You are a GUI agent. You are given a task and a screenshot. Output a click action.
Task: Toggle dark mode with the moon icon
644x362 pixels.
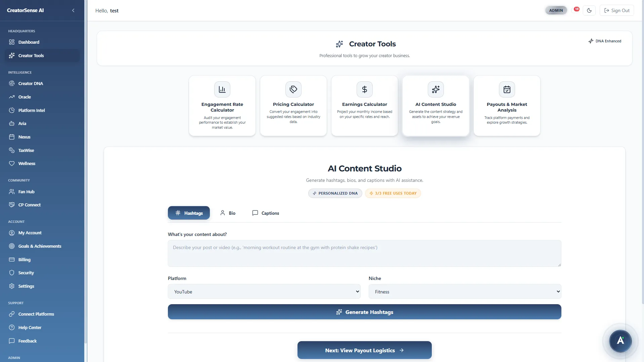[589, 10]
